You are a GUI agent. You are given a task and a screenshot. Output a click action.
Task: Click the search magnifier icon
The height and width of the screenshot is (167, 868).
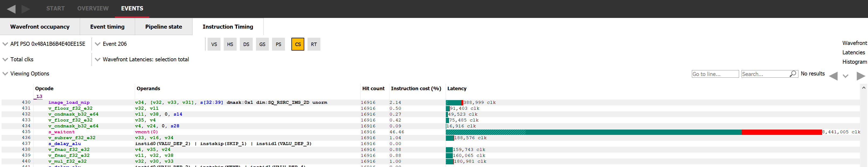(x=793, y=74)
